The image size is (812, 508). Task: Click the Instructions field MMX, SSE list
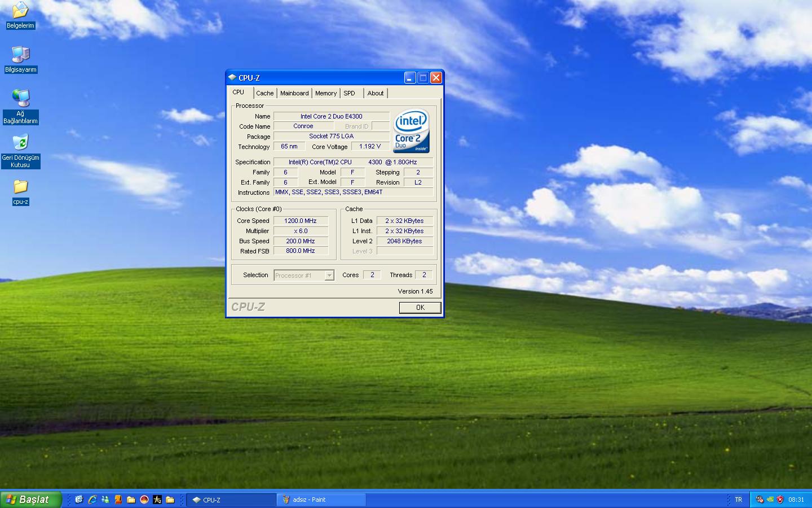pos(353,192)
